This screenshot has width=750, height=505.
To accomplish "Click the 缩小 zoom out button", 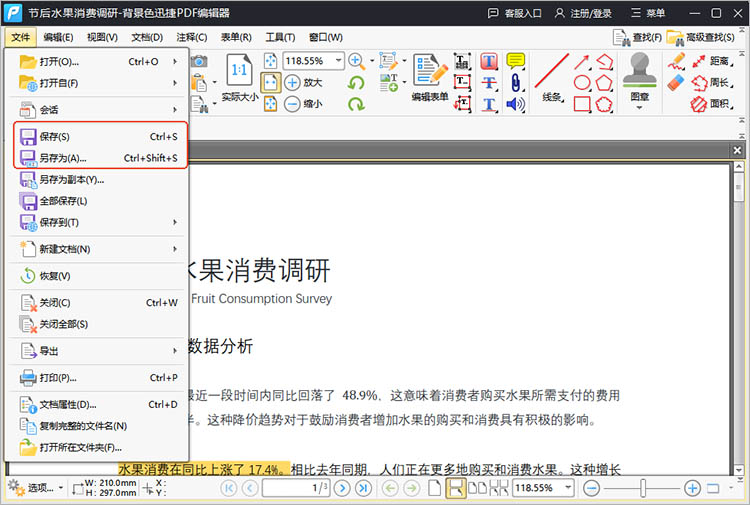I will click(303, 104).
